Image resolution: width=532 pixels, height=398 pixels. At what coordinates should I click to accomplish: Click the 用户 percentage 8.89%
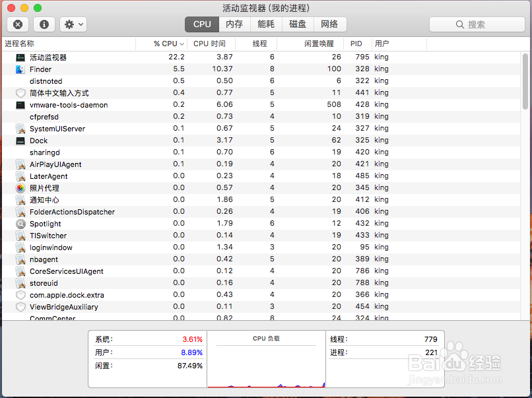191,352
